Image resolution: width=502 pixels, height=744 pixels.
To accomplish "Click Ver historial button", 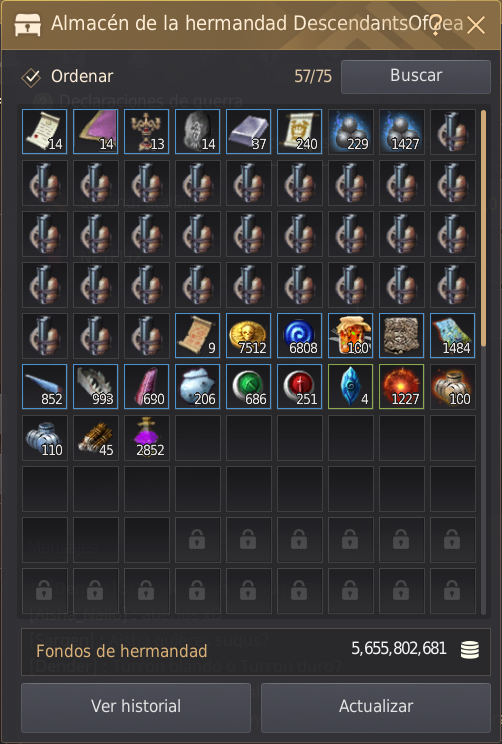I will tap(136, 707).
